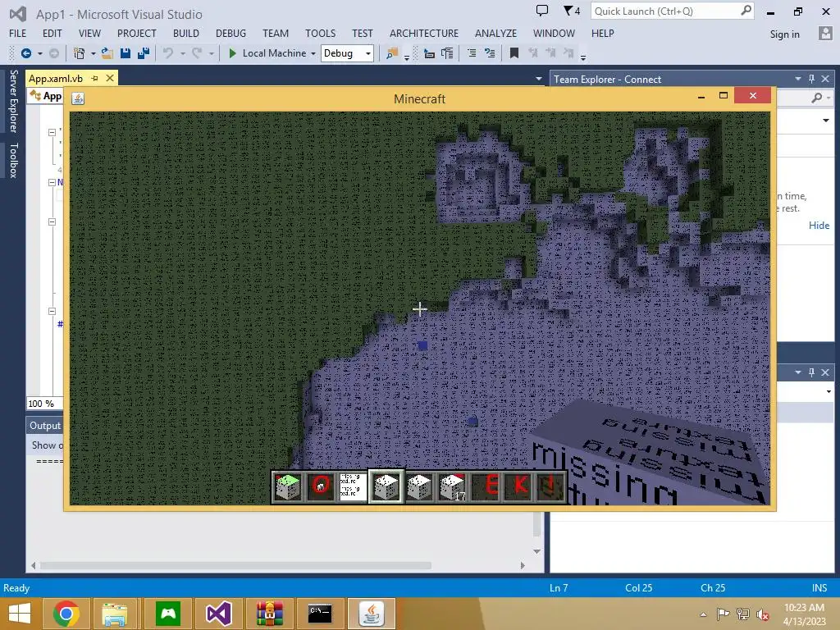
Task: Close the Team Explorer panel
Action: pyautogui.click(x=825, y=79)
